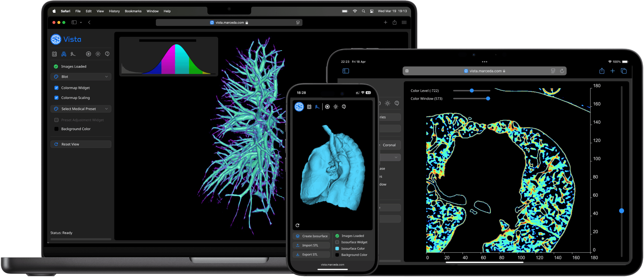Click the Vista brain logo on the phone
The image size is (644, 277).
[299, 107]
